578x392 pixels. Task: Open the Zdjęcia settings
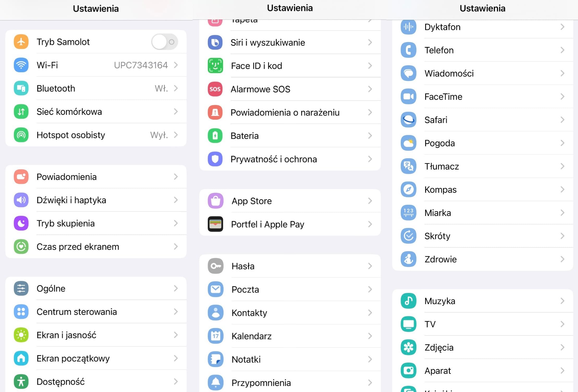point(483,347)
